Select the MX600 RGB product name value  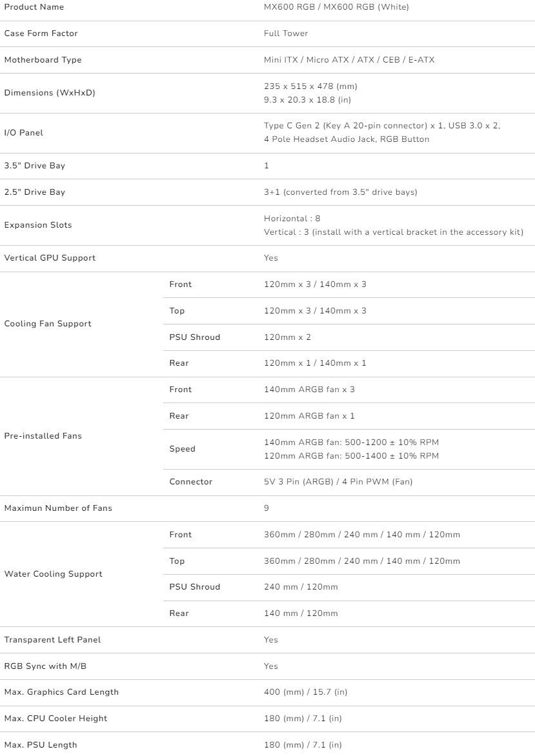(x=336, y=7)
